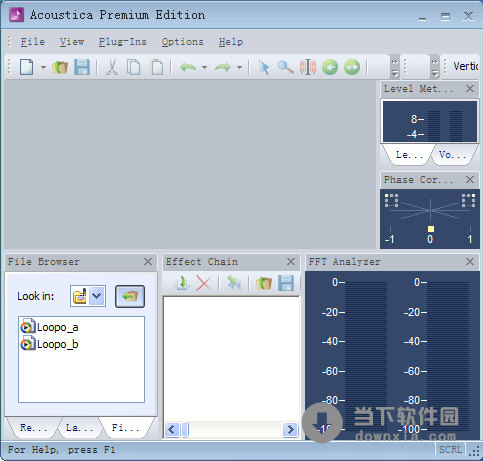The height and width of the screenshot is (461, 483).
Task: Select the audio scrub cursor tool
Action: pos(308,67)
